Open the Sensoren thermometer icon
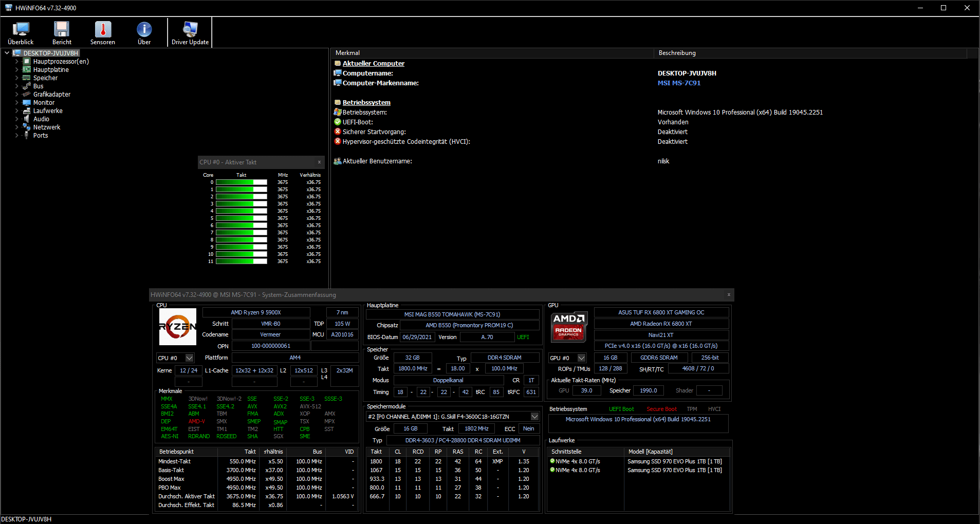 [103, 29]
